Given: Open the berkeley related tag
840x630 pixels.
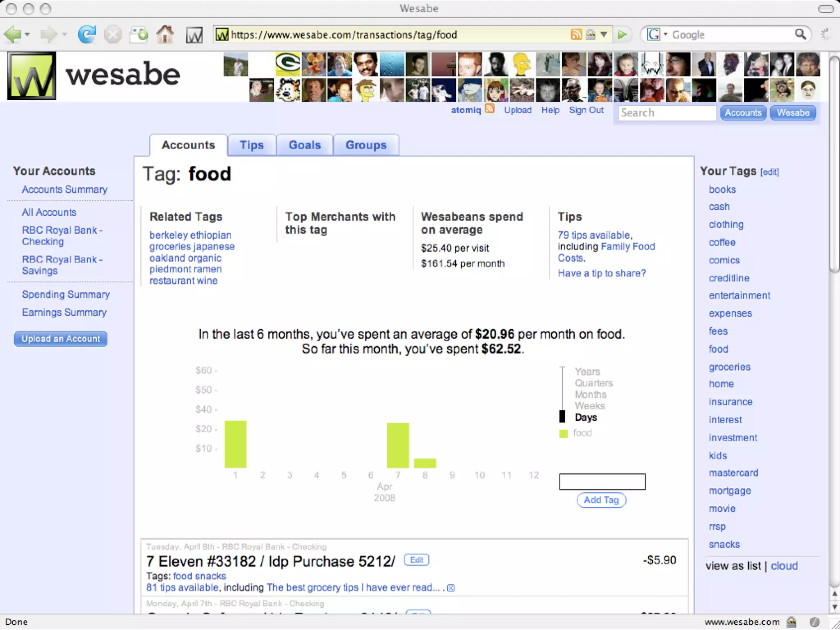Looking at the screenshot, I should (x=168, y=235).
